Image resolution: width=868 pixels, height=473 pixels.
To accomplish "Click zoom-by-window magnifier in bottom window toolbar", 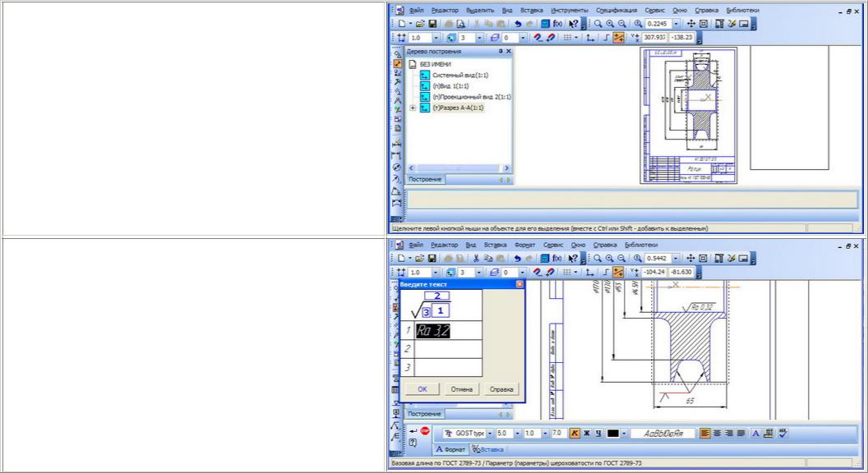I will tap(598, 259).
